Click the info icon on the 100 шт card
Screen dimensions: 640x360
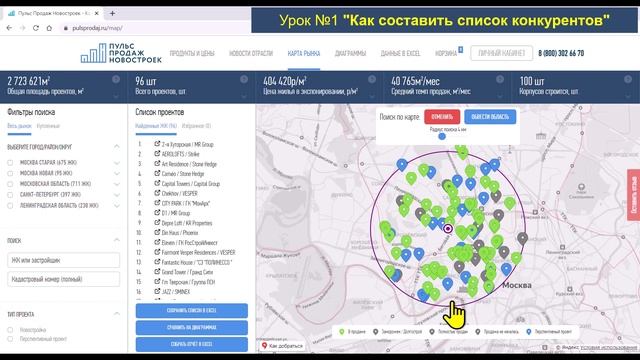(x=628, y=79)
